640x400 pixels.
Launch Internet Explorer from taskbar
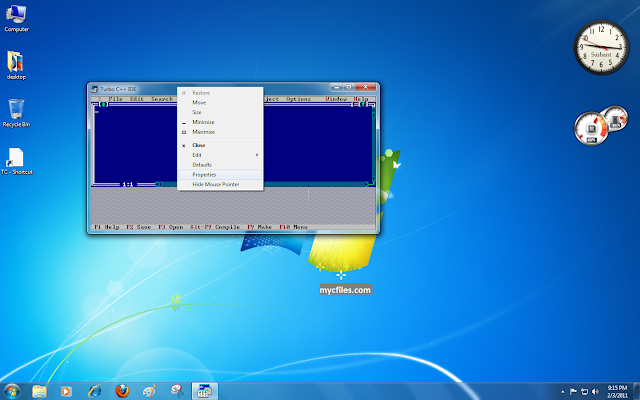(x=94, y=391)
